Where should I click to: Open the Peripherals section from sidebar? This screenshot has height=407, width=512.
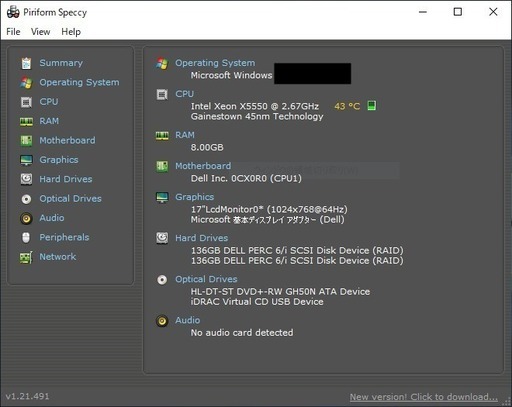click(64, 237)
